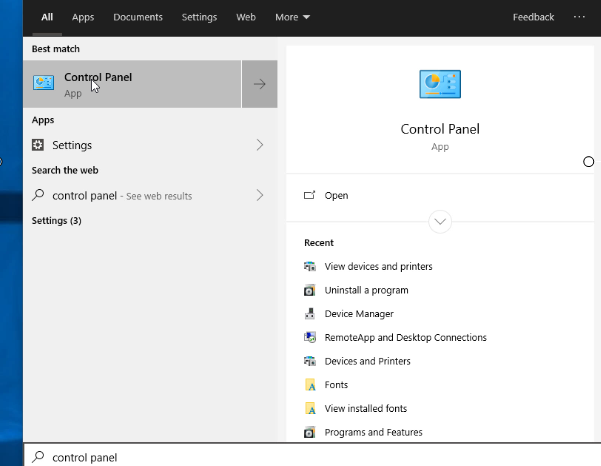This screenshot has width=601, height=466.
Task: Switch to the Apps filter tab
Action: click(x=83, y=17)
